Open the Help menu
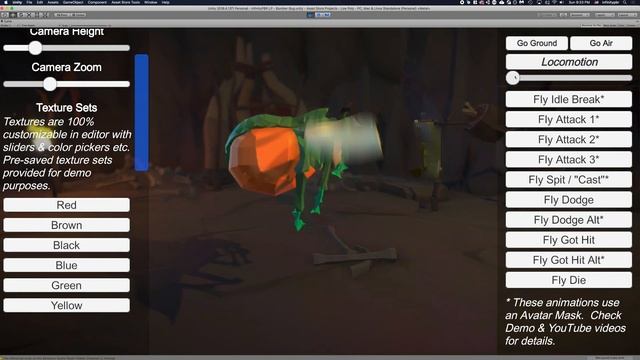 coord(165,2)
